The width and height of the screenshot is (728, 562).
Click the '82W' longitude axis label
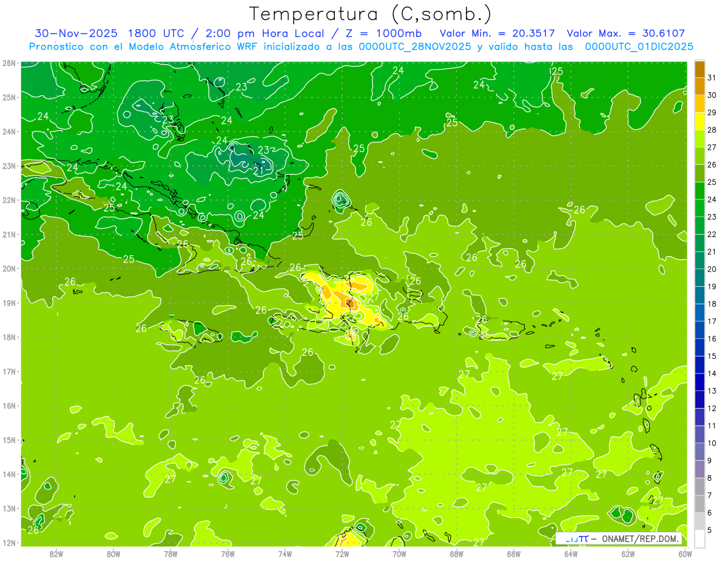[56, 554]
